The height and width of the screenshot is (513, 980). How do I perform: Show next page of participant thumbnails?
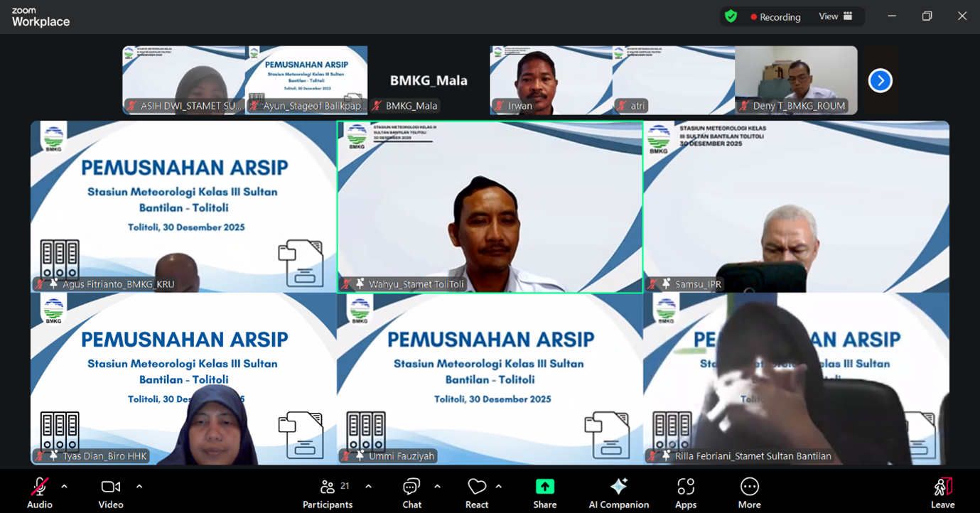880,80
